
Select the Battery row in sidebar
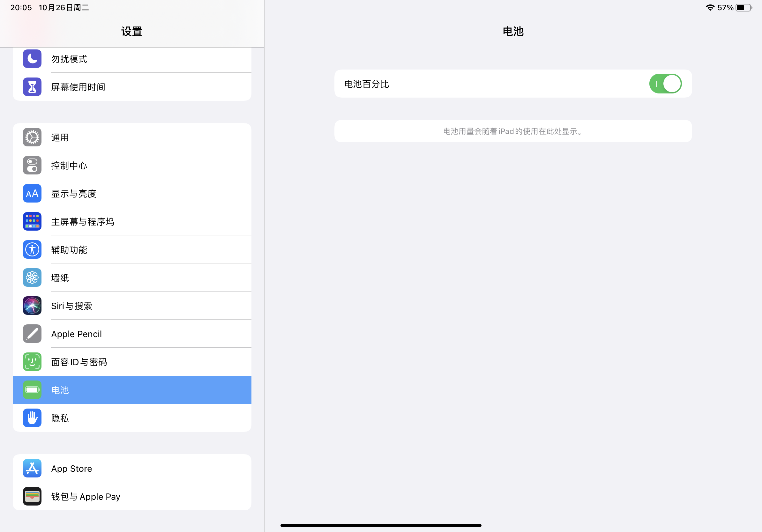(132, 390)
